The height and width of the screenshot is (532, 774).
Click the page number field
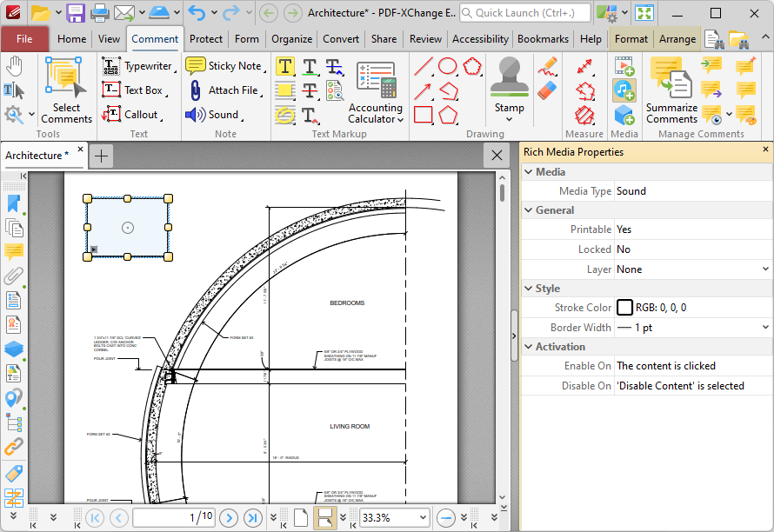173,518
